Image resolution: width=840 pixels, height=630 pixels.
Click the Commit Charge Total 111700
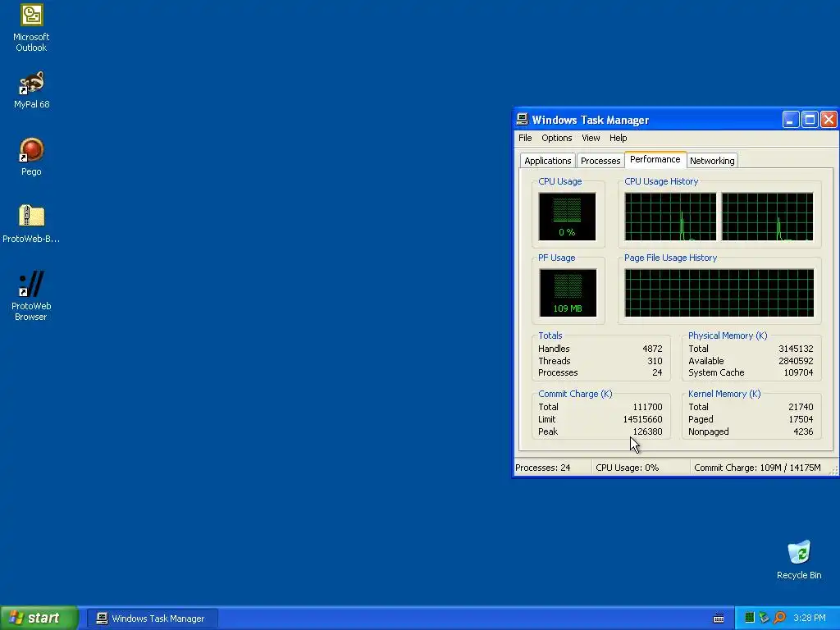[x=647, y=407]
